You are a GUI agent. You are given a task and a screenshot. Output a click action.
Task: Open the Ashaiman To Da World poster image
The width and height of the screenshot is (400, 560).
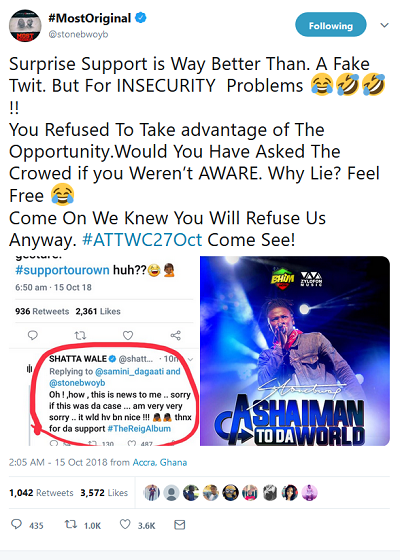click(295, 351)
